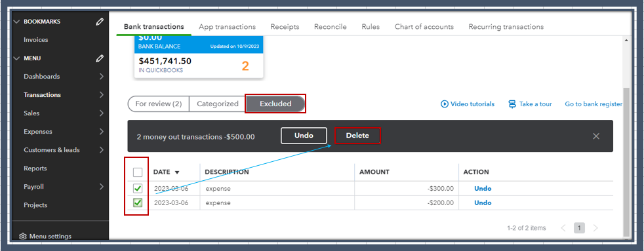Start Take a tour
644x251 pixels.
click(530, 104)
